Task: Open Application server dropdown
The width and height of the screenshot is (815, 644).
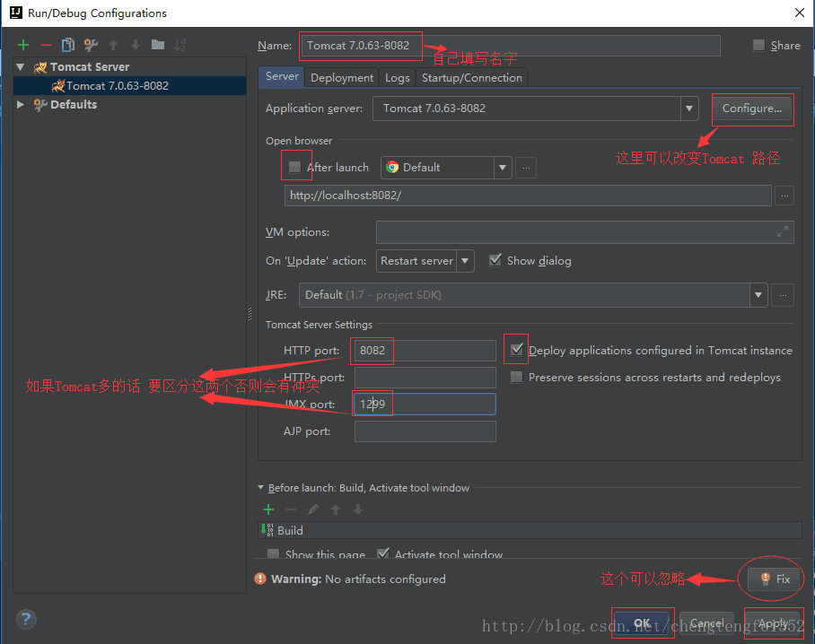Action: pyautogui.click(x=689, y=109)
